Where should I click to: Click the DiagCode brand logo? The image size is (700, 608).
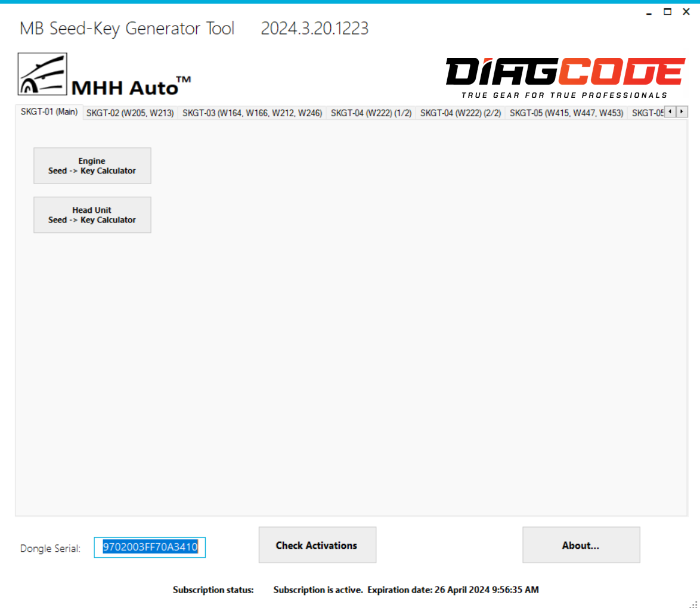(x=565, y=76)
